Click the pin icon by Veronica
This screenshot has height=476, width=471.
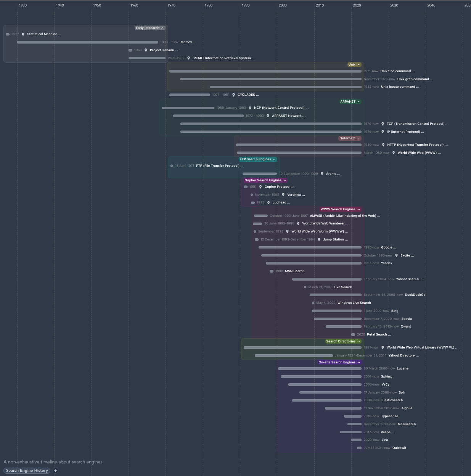pyautogui.click(x=283, y=195)
